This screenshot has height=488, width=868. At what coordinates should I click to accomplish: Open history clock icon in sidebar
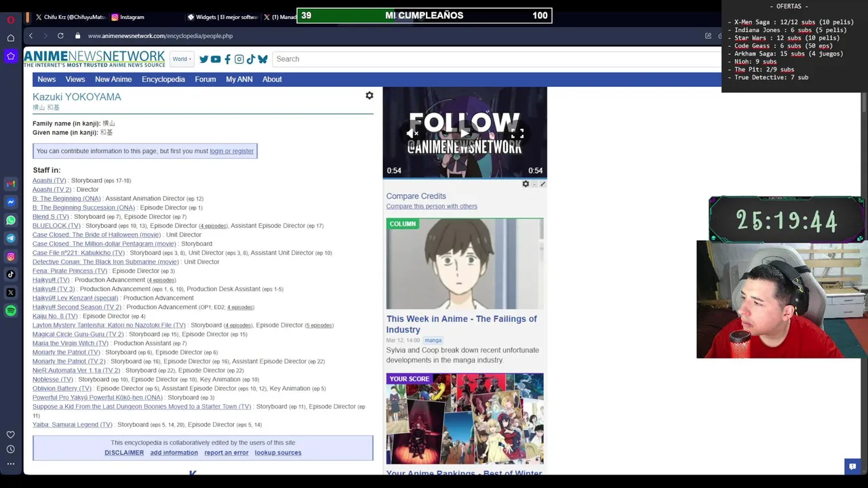pyautogui.click(x=11, y=449)
